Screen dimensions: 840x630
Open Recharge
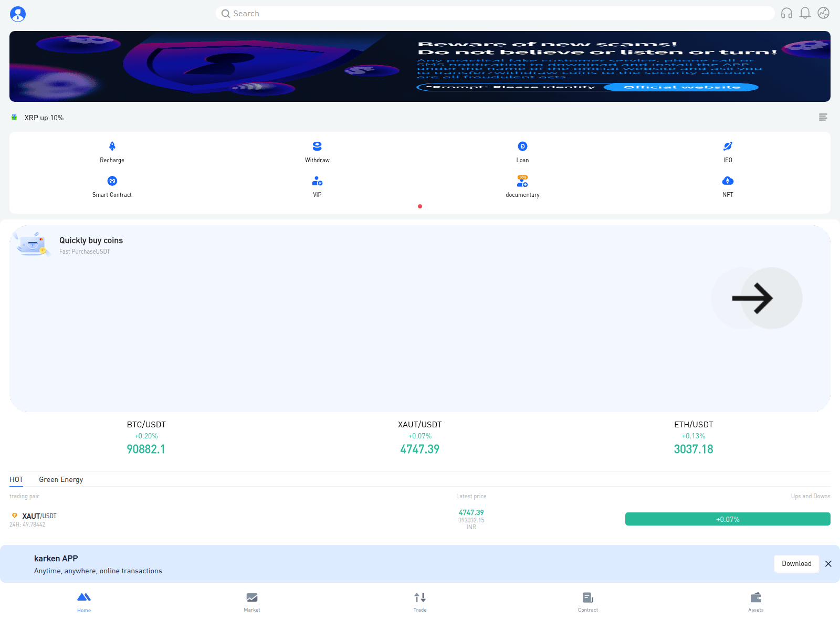[x=112, y=152]
